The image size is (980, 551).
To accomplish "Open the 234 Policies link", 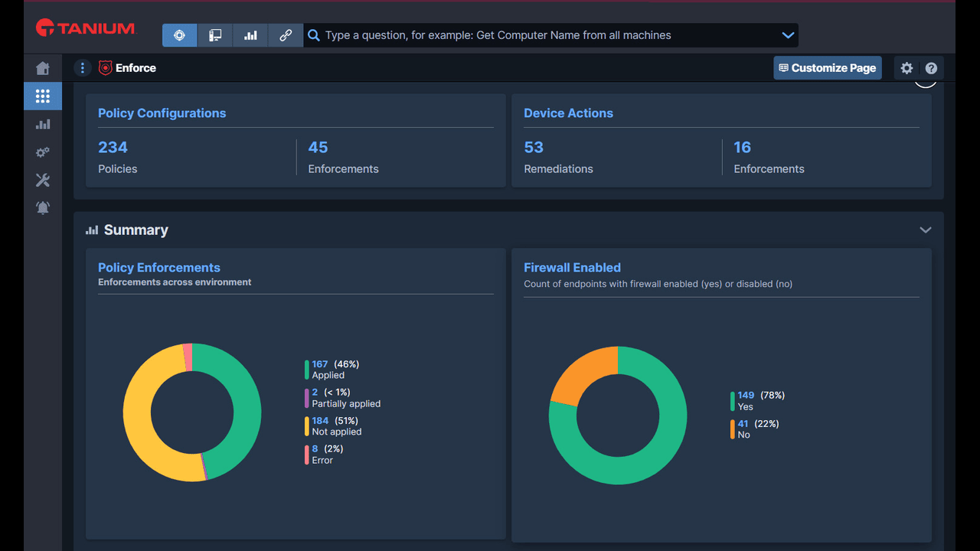I will pyautogui.click(x=113, y=148).
